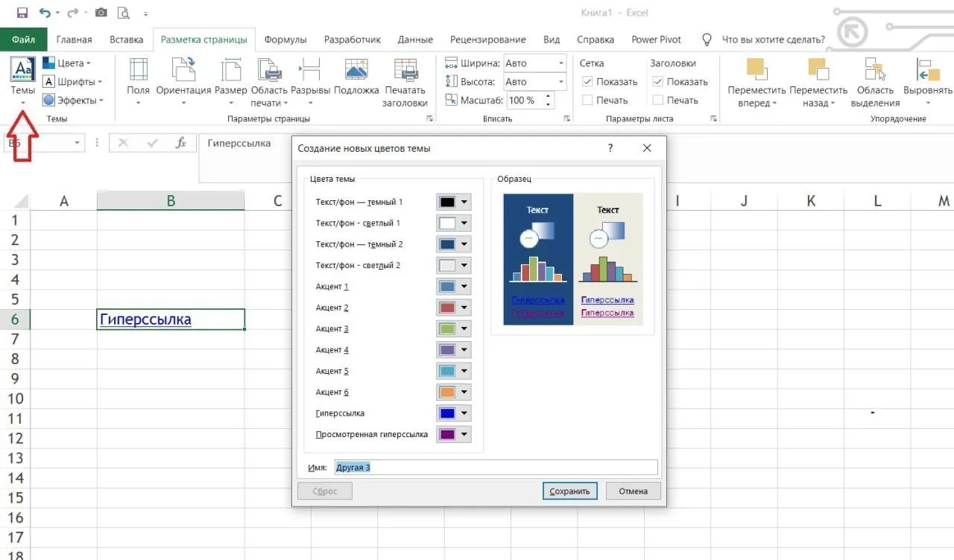Pick the Гиперссылка blue color swatch
Viewport: 954px width, 560px height.
pyautogui.click(x=447, y=413)
